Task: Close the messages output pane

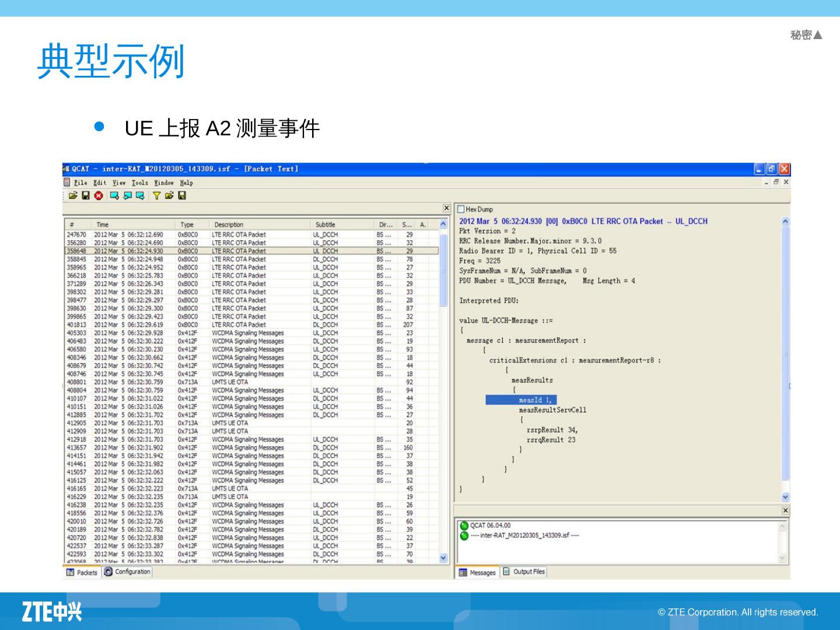Action: (785, 510)
